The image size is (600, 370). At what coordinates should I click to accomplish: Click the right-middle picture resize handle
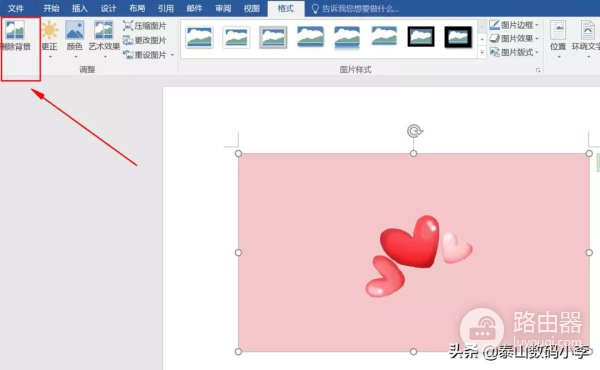point(589,253)
